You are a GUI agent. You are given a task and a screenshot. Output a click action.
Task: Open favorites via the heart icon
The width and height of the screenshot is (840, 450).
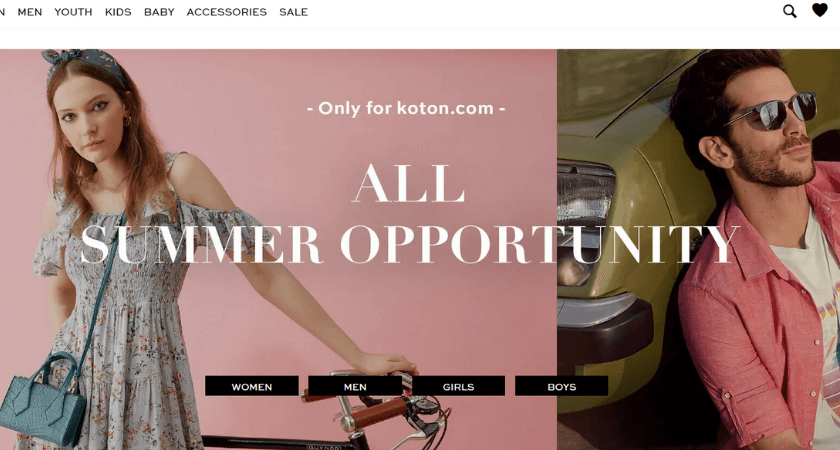(820, 10)
